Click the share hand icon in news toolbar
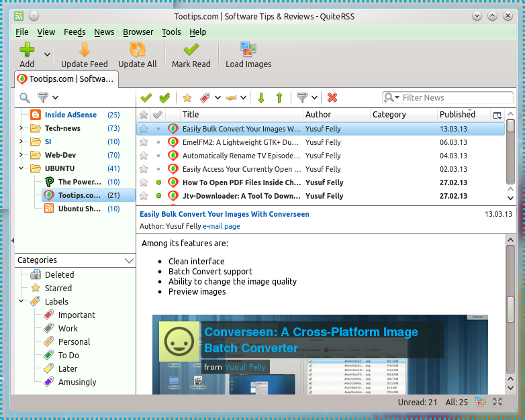This screenshot has height=420, width=525. click(x=231, y=98)
